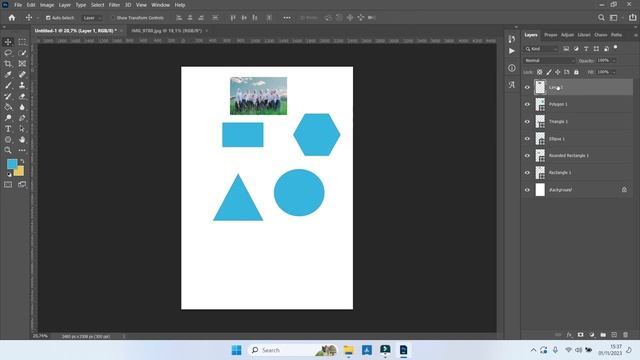Screen dimensions: 640x360
Task: Select the Rectangular Marquee tool
Action: click(x=22, y=42)
